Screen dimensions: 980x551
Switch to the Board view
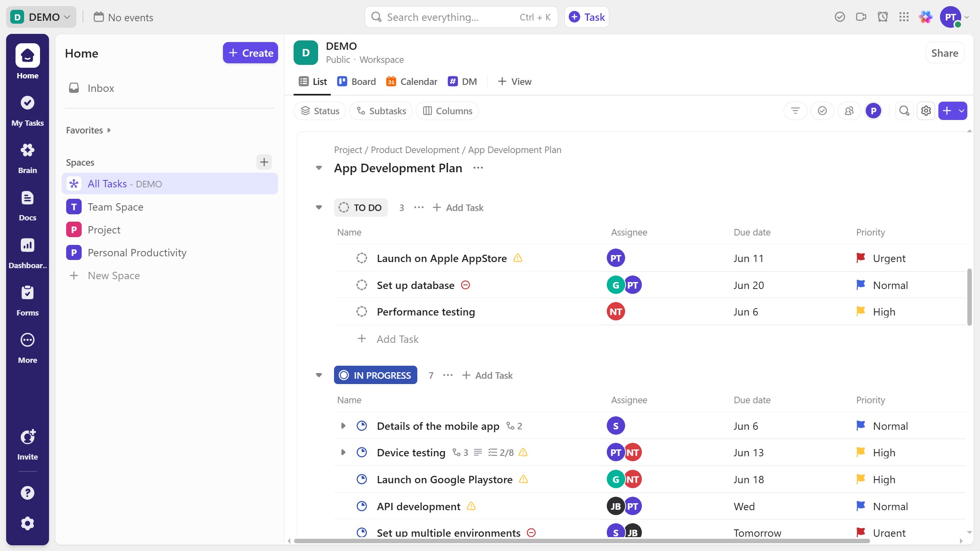coord(356,81)
